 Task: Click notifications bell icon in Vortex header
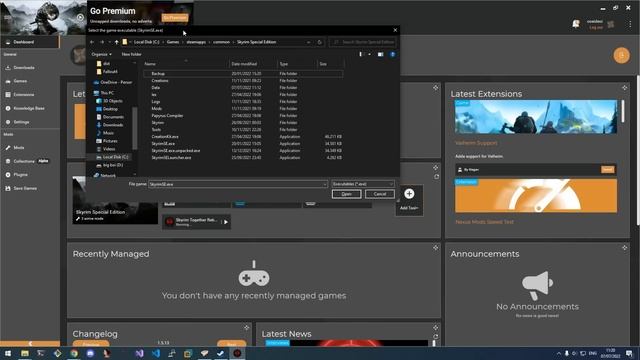[576, 24]
